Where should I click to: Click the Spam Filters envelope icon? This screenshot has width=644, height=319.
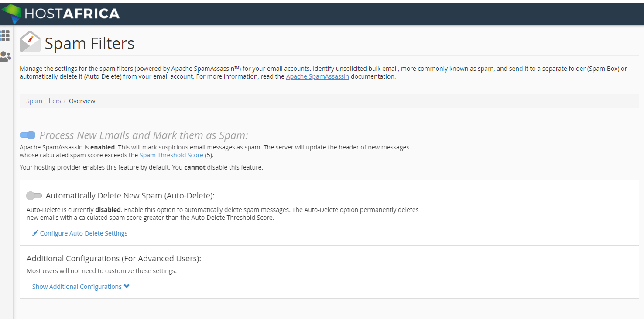[x=30, y=41]
